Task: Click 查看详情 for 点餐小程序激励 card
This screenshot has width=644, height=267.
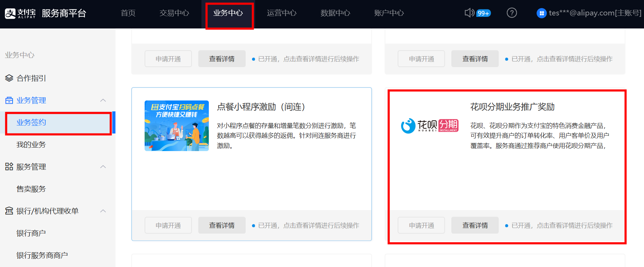Action: click(x=222, y=225)
